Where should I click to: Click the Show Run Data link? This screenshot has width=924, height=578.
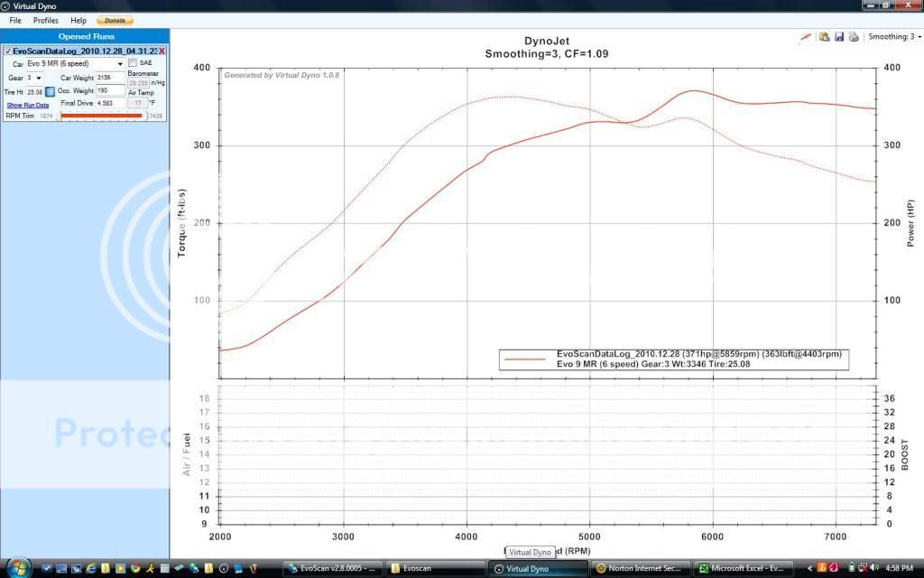point(28,105)
